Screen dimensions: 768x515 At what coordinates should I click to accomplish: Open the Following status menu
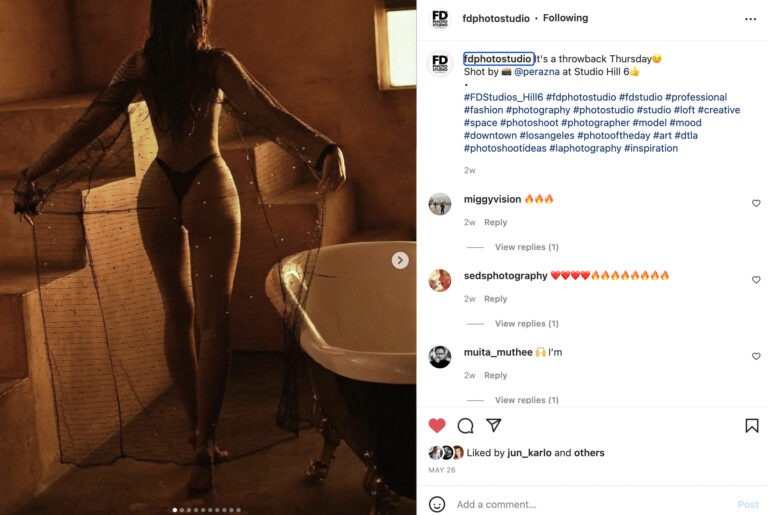565,18
